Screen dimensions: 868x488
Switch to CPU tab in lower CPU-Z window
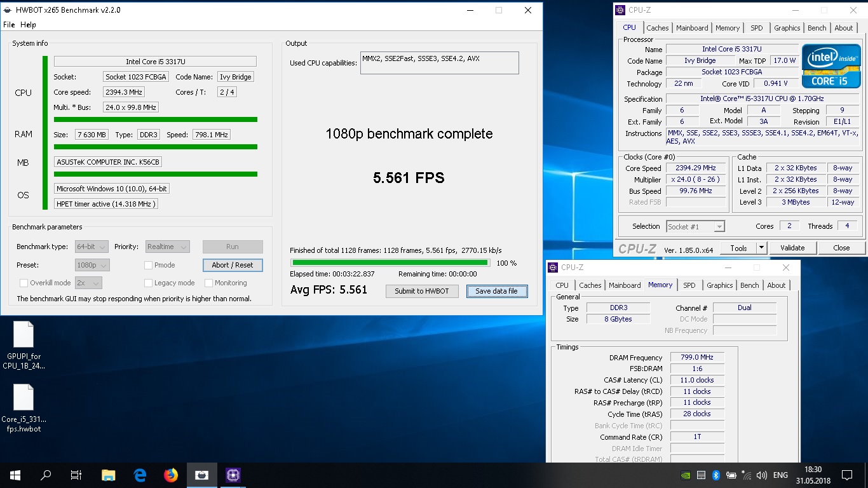(x=562, y=285)
